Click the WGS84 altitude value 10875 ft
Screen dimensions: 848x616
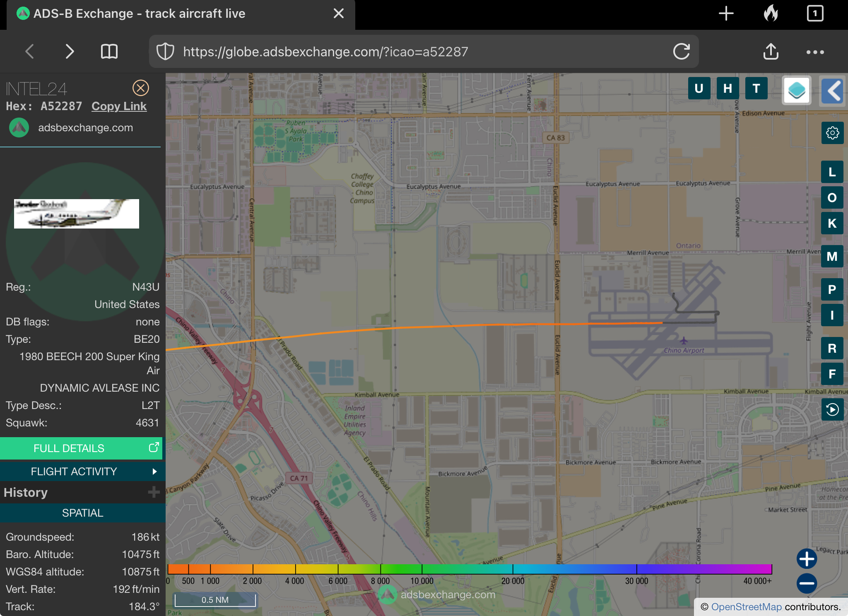[x=140, y=572]
